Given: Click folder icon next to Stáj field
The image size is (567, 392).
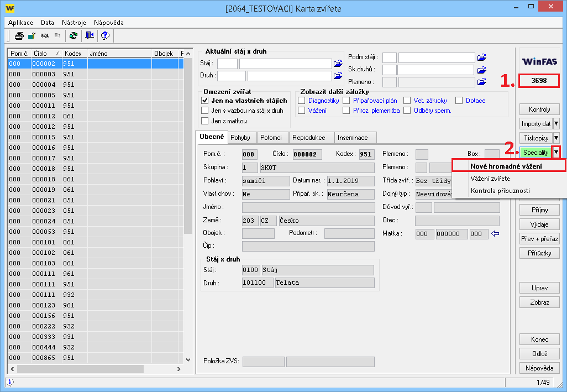Looking at the screenshot, I should tap(338, 64).
